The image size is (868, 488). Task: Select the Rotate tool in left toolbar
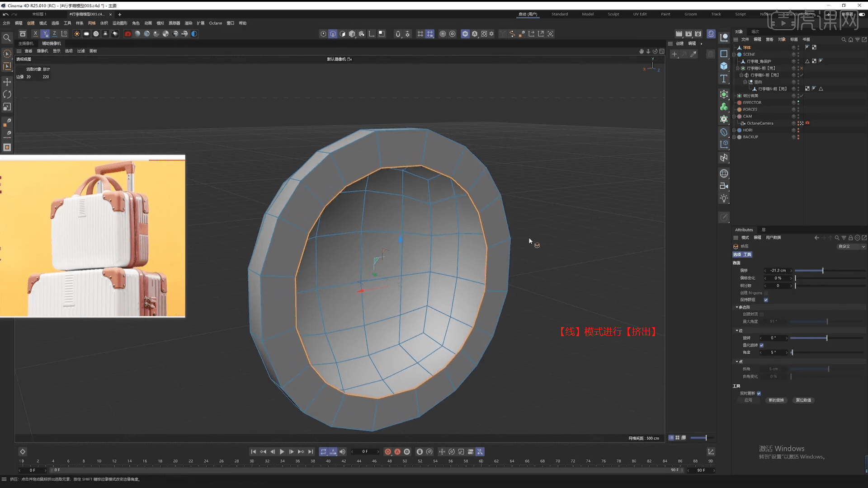coord(7,94)
